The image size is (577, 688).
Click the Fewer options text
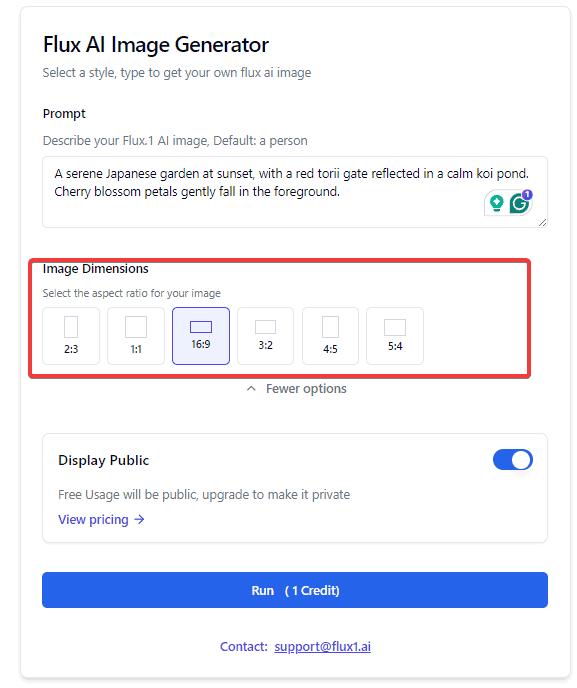point(306,388)
